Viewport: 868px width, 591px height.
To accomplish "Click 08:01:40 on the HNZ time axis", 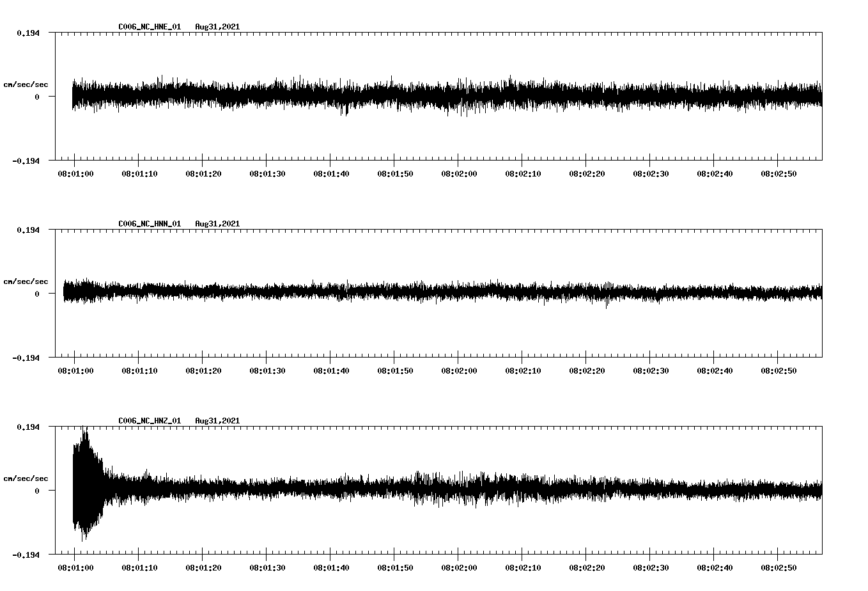I will tap(331, 568).
